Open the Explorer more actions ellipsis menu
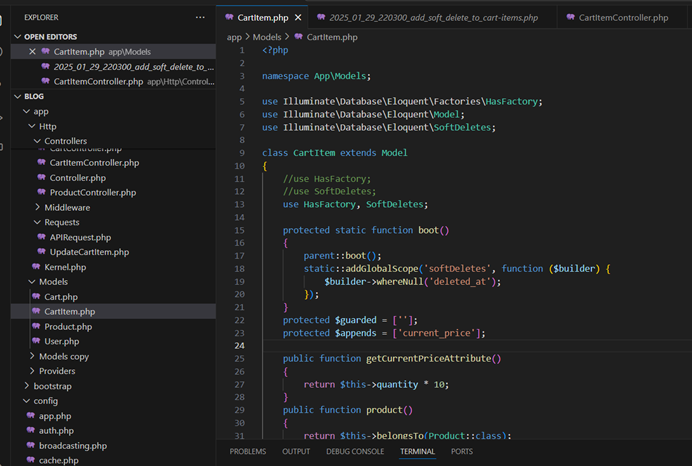The width and height of the screenshot is (692, 466). (x=200, y=17)
